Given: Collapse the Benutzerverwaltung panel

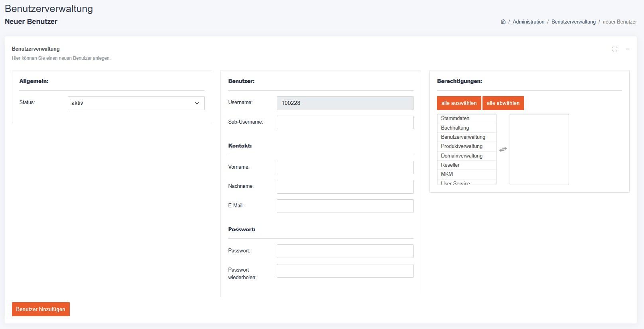Looking at the screenshot, I should coord(627,49).
